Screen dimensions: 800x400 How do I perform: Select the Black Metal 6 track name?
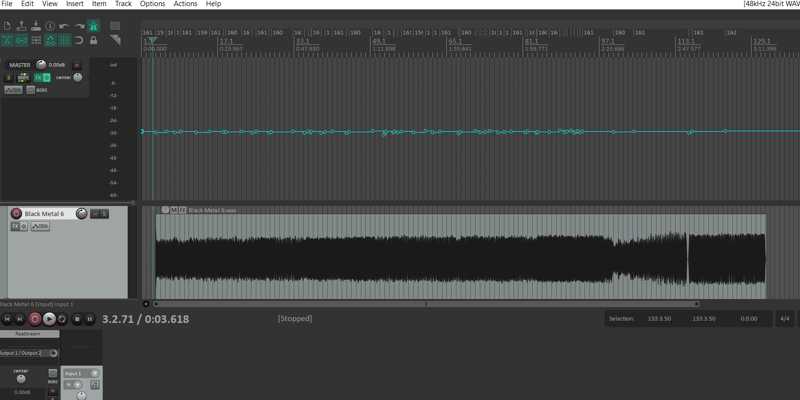click(x=44, y=214)
